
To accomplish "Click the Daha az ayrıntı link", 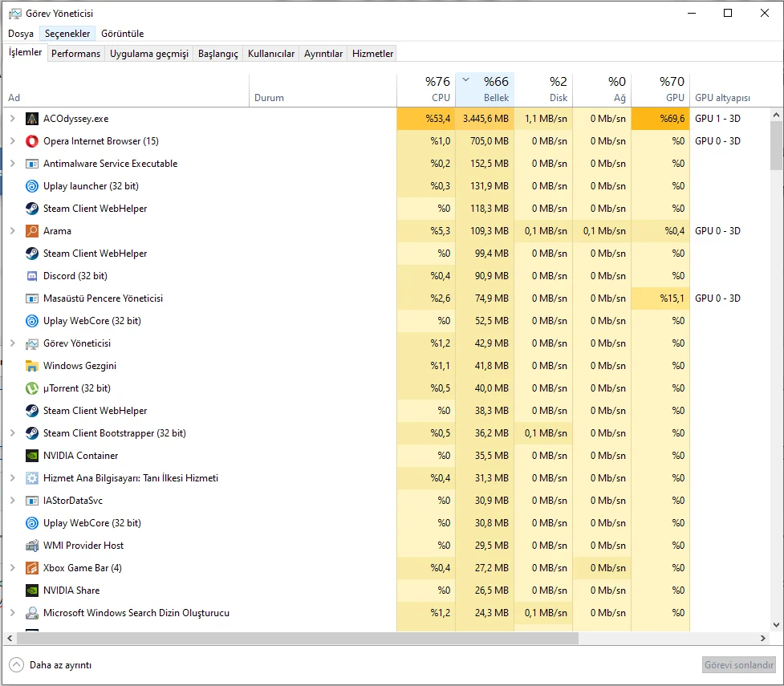I will click(x=60, y=665).
